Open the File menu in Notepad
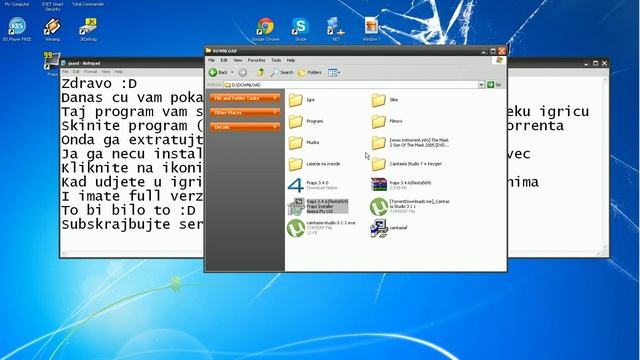Screen dimensions: 640x360 [65, 72]
